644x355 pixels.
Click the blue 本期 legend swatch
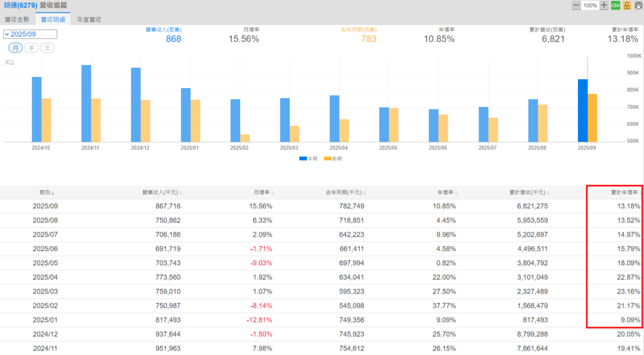point(303,159)
